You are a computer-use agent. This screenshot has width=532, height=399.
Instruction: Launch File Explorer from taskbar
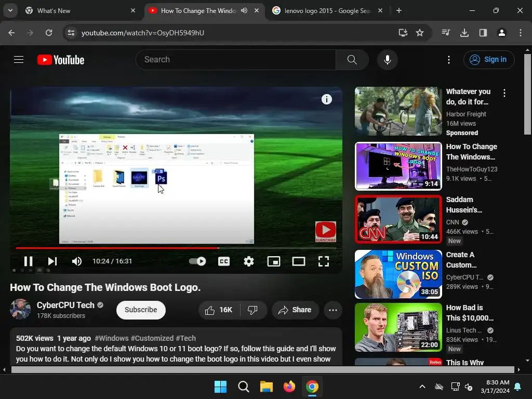point(267,387)
